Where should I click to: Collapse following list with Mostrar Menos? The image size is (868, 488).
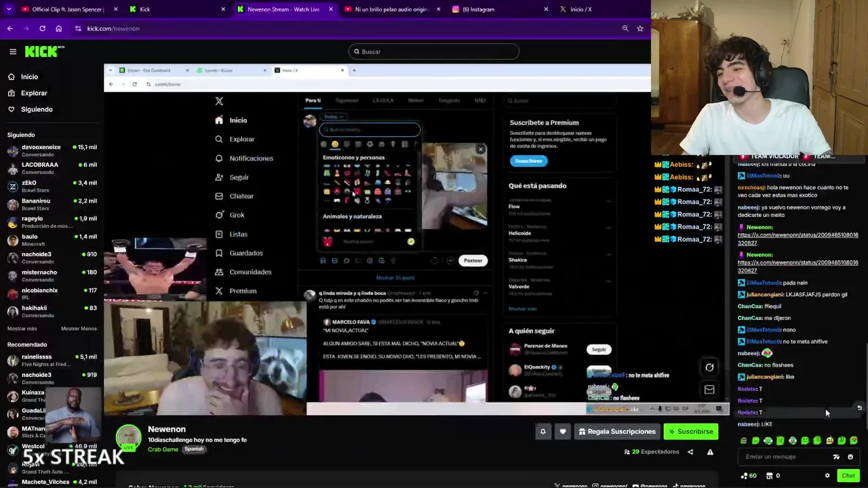coord(79,329)
